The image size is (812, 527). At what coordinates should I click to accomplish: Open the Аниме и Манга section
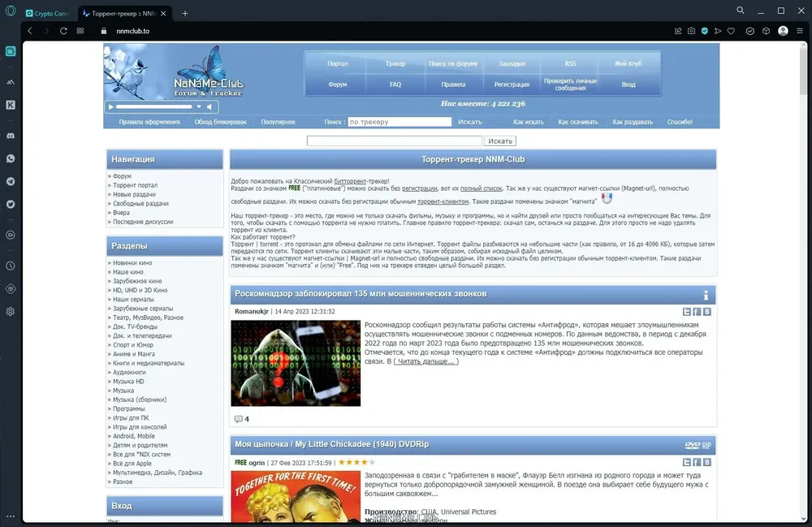[x=134, y=354]
